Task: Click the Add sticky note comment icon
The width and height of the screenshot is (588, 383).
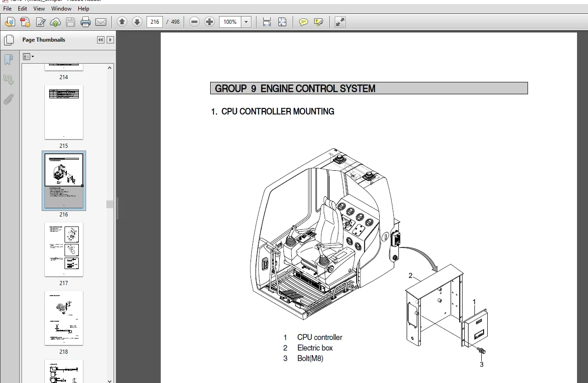Action: click(304, 22)
